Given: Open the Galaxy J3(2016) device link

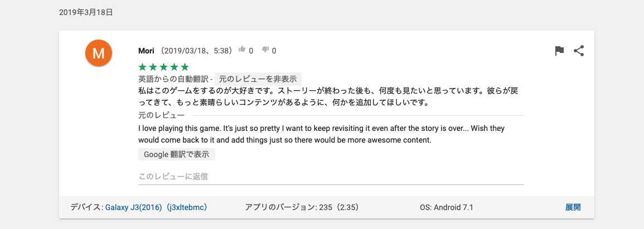Looking at the screenshot, I should point(156,207).
